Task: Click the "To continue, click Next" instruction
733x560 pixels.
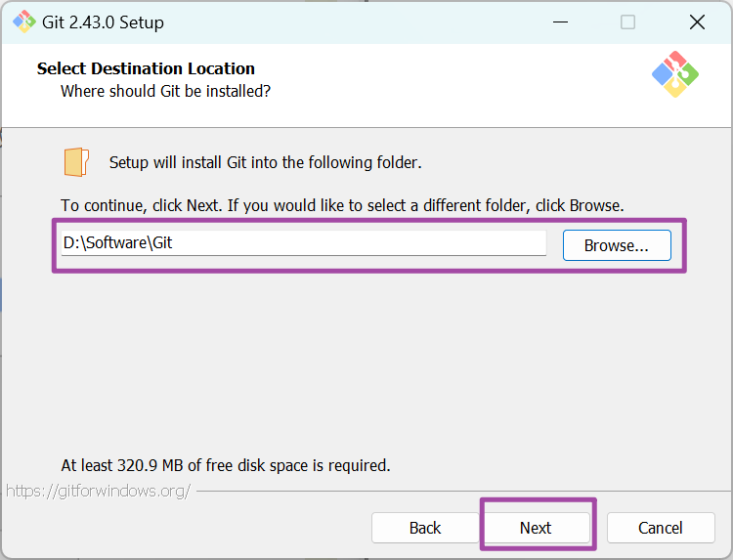Action: [x=342, y=205]
